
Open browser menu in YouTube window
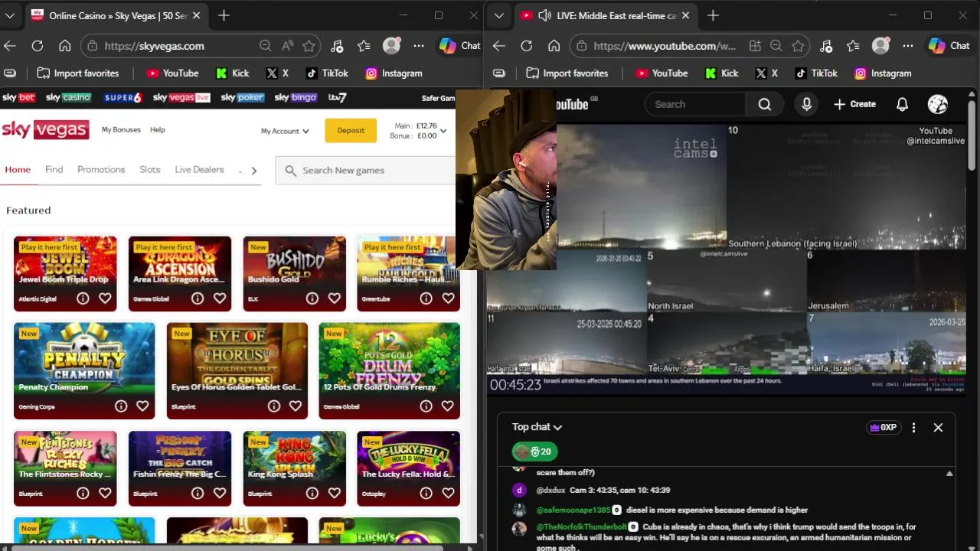pyautogui.click(x=908, y=46)
